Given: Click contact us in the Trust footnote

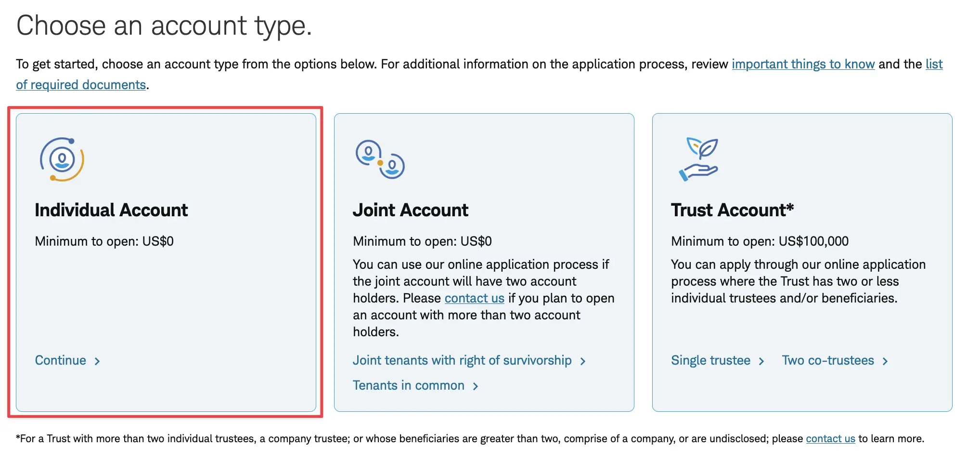Looking at the screenshot, I should tap(830, 439).
